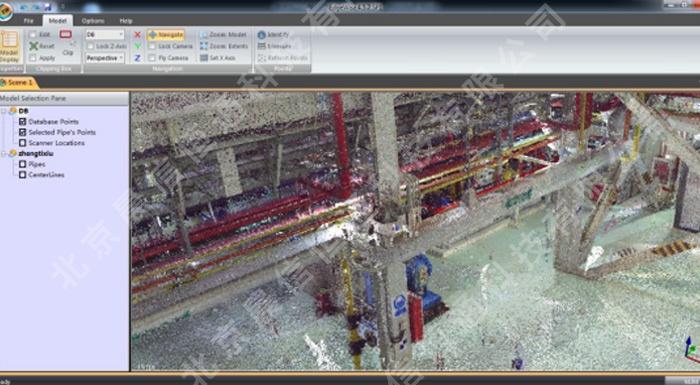Check the CenterLines box under zhengtixiu

pos(22,175)
